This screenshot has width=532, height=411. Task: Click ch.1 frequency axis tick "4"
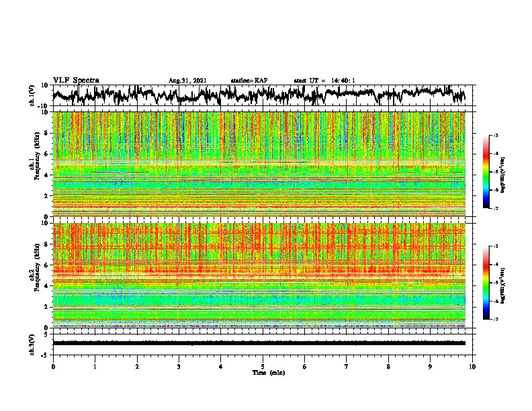pyautogui.click(x=46, y=175)
